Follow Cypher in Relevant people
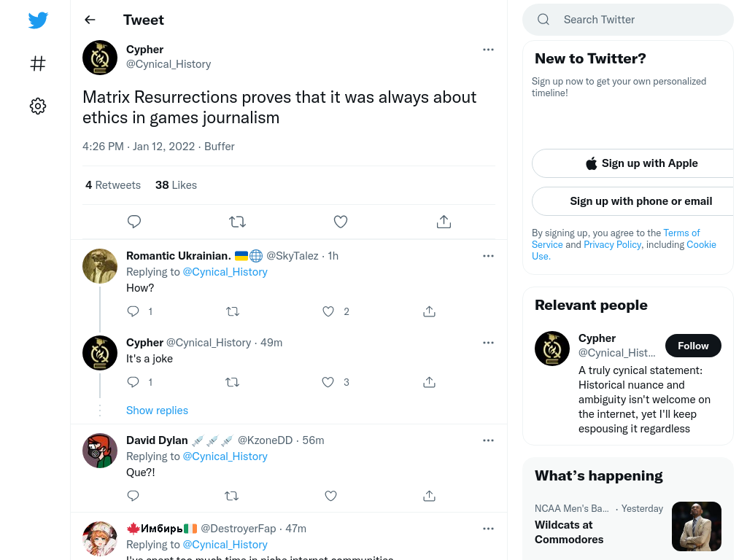 click(x=693, y=346)
